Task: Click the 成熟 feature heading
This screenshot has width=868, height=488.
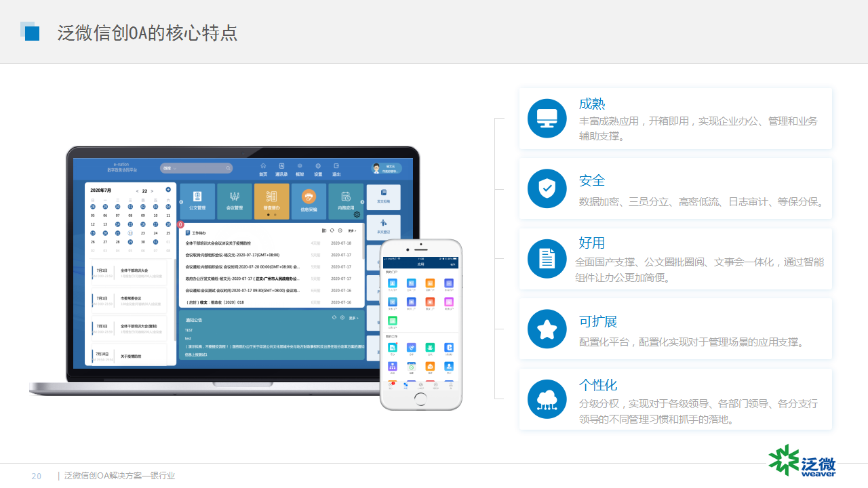Action: point(592,104)
